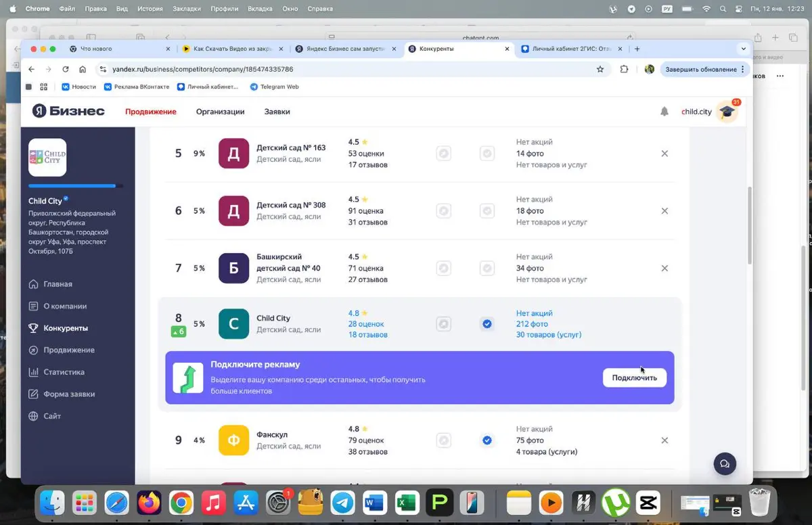The image size is (812, 525).
Task: Open Finder from the Dock
Action: pos(52,503)
